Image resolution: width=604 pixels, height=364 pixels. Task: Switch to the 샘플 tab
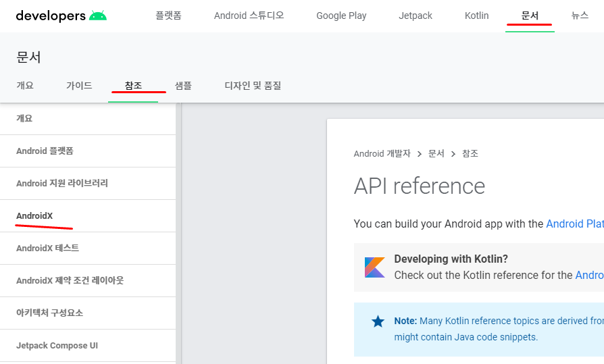click(x=183, y=85)
